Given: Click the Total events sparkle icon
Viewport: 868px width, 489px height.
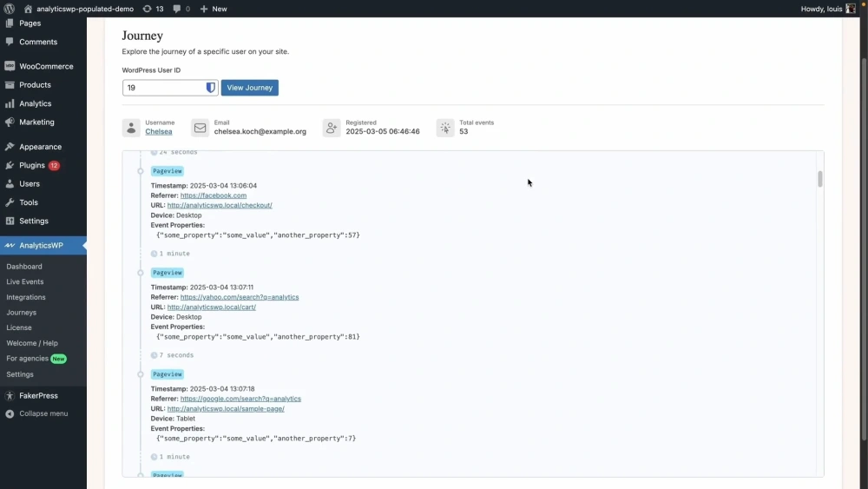Looking at the screenshot, I should click(x=445, y=128).
